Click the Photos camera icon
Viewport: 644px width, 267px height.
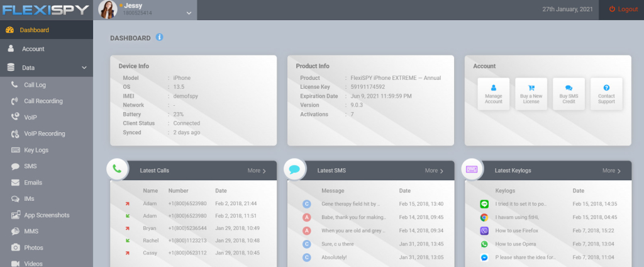[x=15, y=247]
